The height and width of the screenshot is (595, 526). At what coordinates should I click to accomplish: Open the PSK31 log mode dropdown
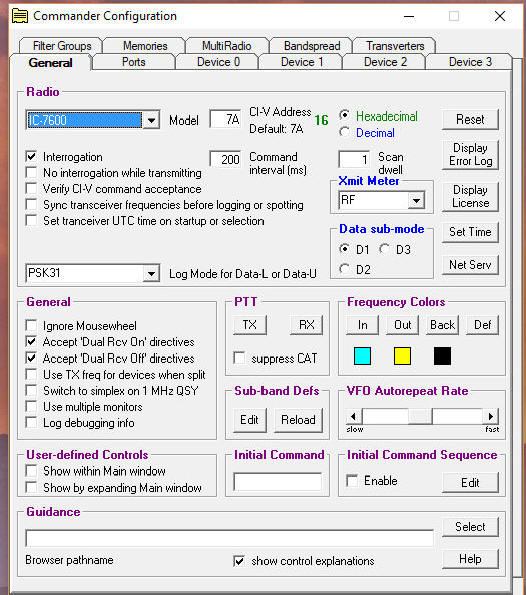(x=151, y=273)
